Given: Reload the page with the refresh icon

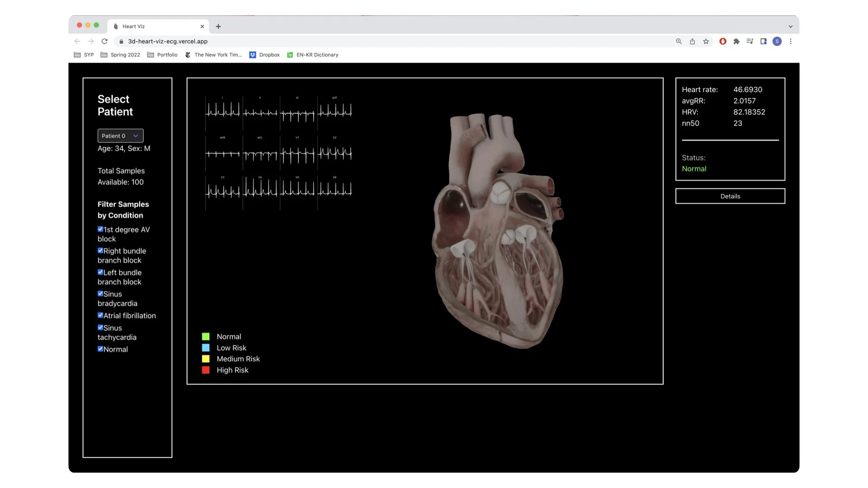Looking at the screenshot, I should pyautogui.click(x=104, y=41).
